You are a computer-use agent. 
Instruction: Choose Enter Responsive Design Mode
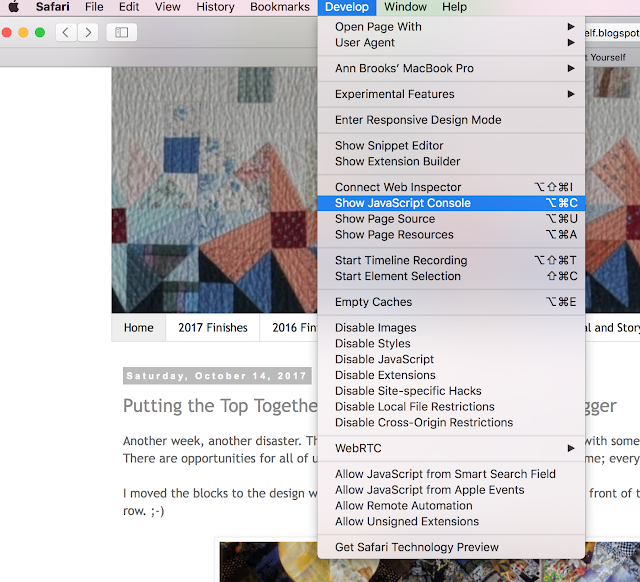(451, 120)
